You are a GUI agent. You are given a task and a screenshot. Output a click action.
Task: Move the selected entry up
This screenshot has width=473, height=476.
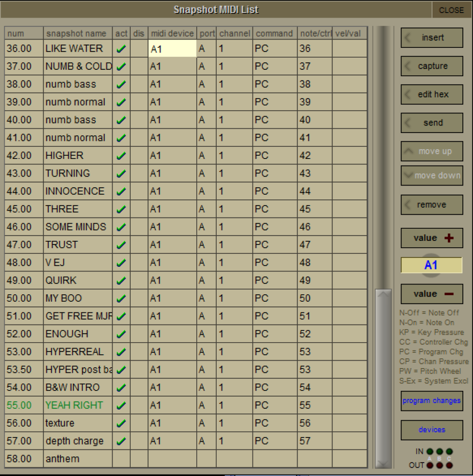pos(432,151)
